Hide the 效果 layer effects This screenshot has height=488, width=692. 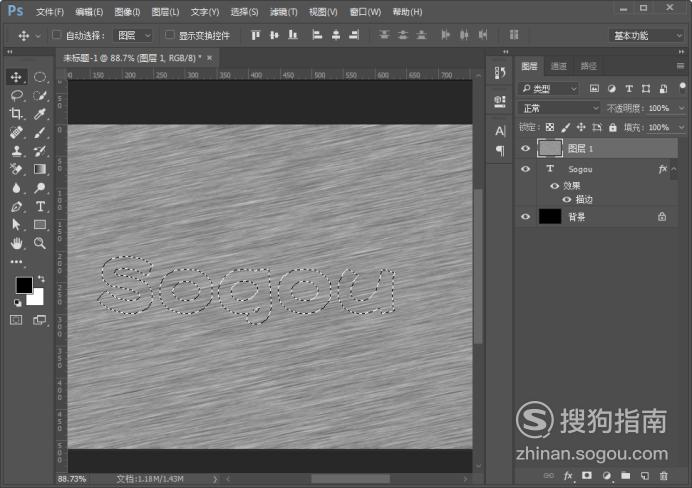pos(555,186)
